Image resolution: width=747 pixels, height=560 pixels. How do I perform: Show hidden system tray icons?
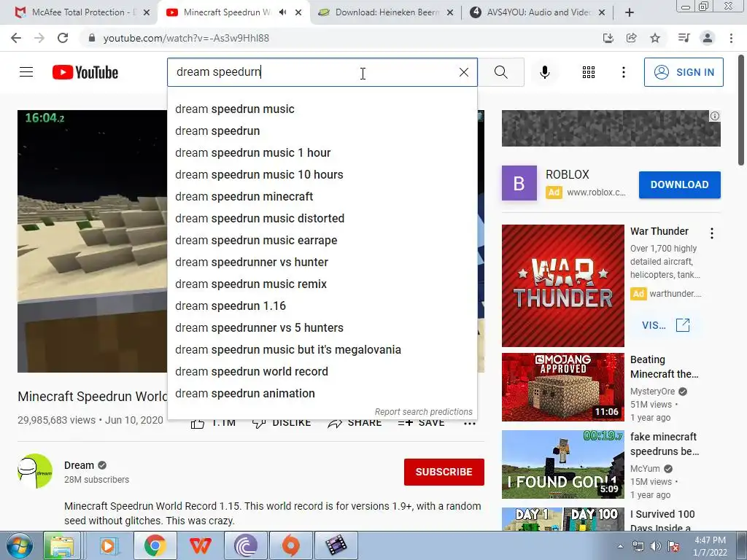620,546
